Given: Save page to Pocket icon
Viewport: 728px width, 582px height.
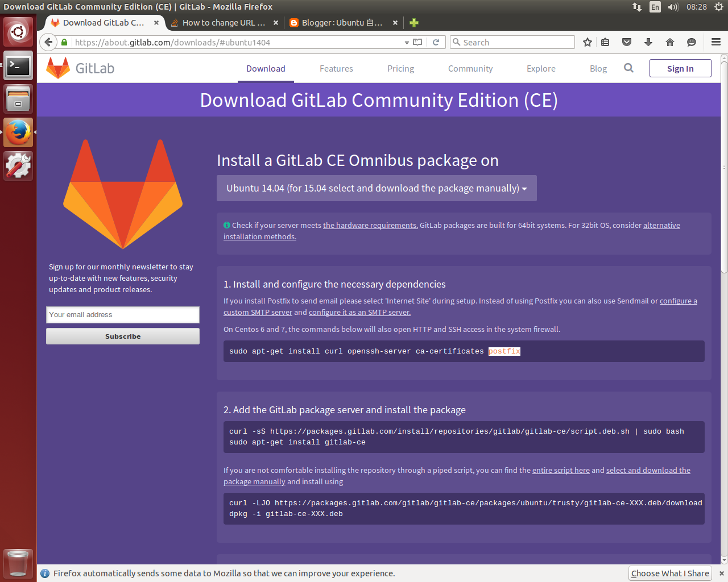Looking at the screenshot, I should [x=627, y=42].
